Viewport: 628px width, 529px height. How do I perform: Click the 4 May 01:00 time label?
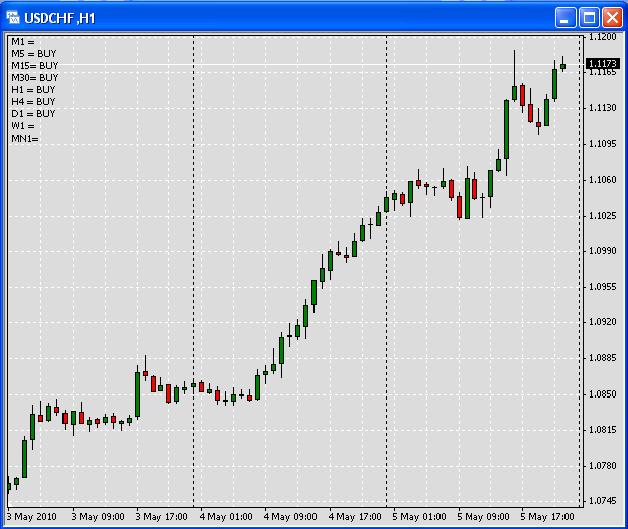point(224,517)
